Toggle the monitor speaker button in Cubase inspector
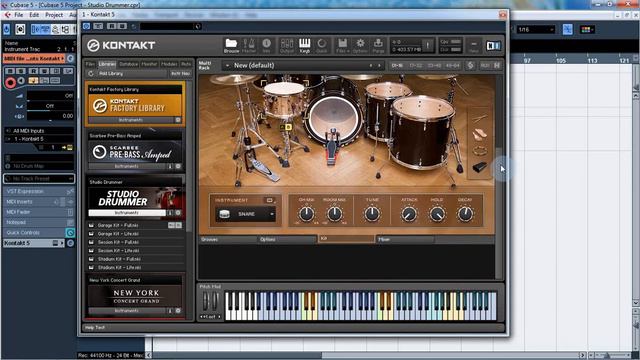The height and width of the screenshot is (360, 640). coord(21,81)
